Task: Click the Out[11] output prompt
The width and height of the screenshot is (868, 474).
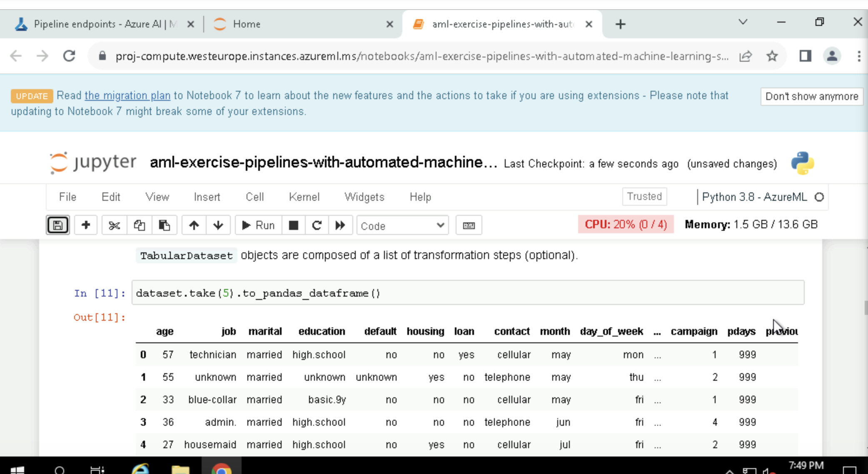Action: pos(100,317)
